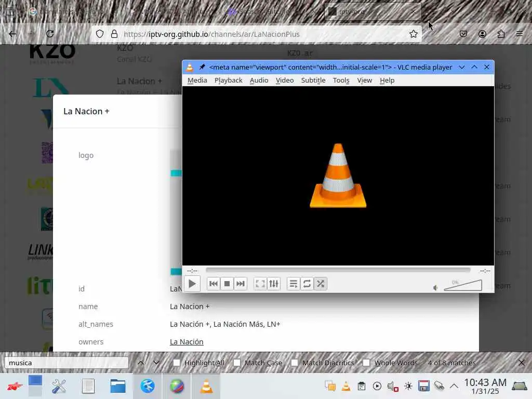This screenshot has width=532, height=399.
Task: Open VLC Tools menu
Action: click(x=341, y=81)
